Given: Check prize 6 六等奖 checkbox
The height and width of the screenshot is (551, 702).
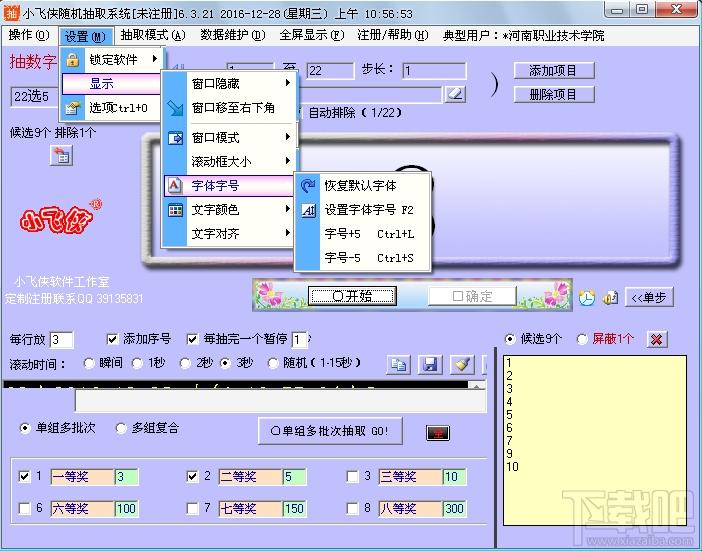Looking at the screenshot, I should click(x=25, y=508).
